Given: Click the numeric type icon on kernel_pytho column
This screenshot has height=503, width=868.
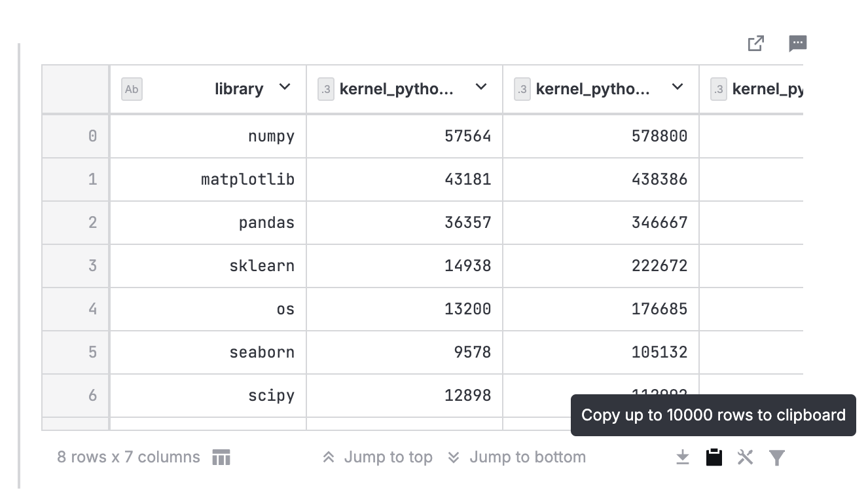Looking at the screenshot, I should (326, 89).
